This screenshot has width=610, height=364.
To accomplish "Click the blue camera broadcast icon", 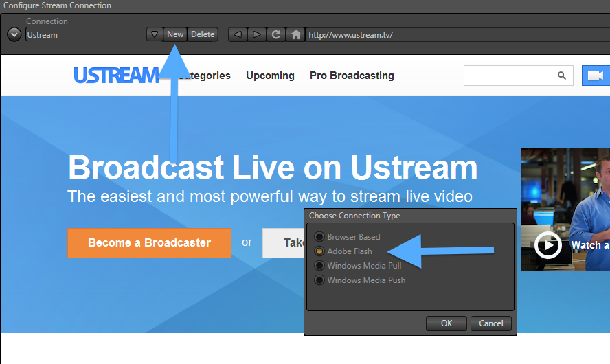I will (x=596, y=76).
